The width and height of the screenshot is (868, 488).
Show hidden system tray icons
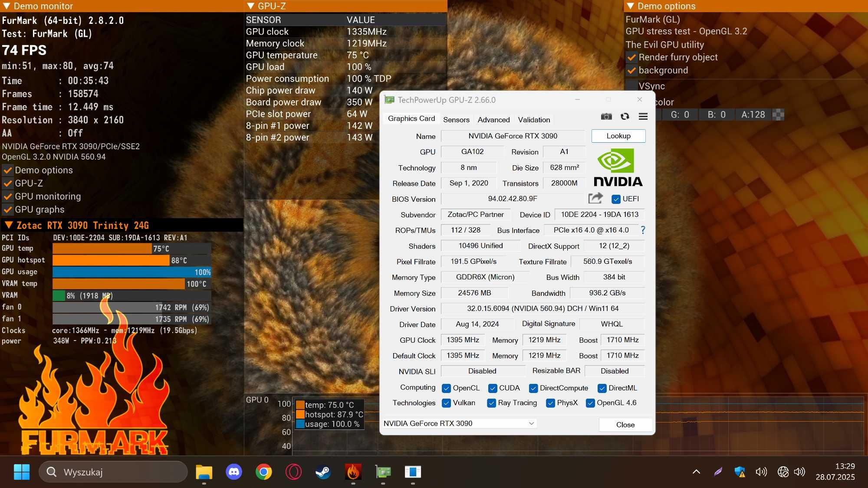coord(696,472)
